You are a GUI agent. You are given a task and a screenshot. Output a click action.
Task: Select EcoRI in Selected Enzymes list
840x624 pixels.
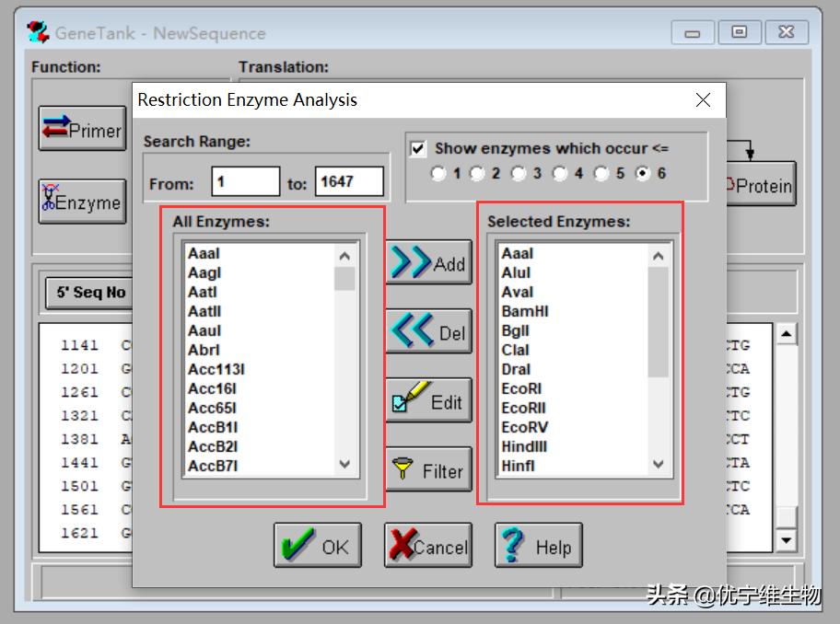coord(522,388)
